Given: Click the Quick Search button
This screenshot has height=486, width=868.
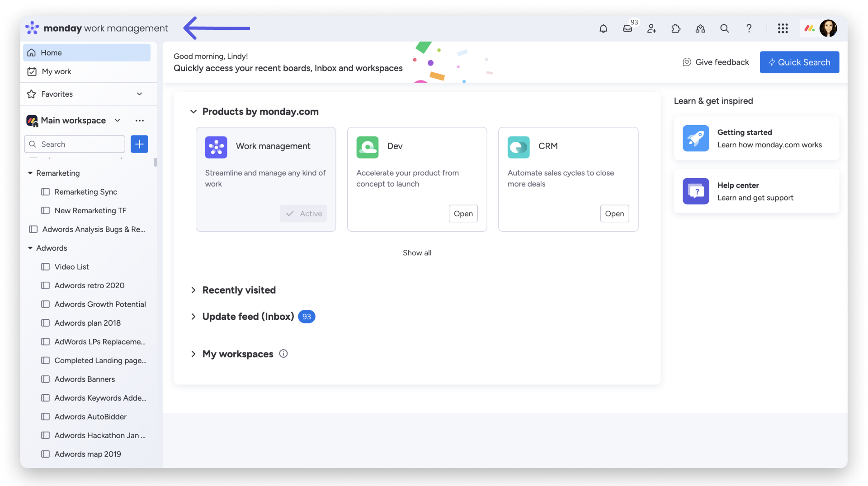Looking at the screenshot, I should coord(799,62).
